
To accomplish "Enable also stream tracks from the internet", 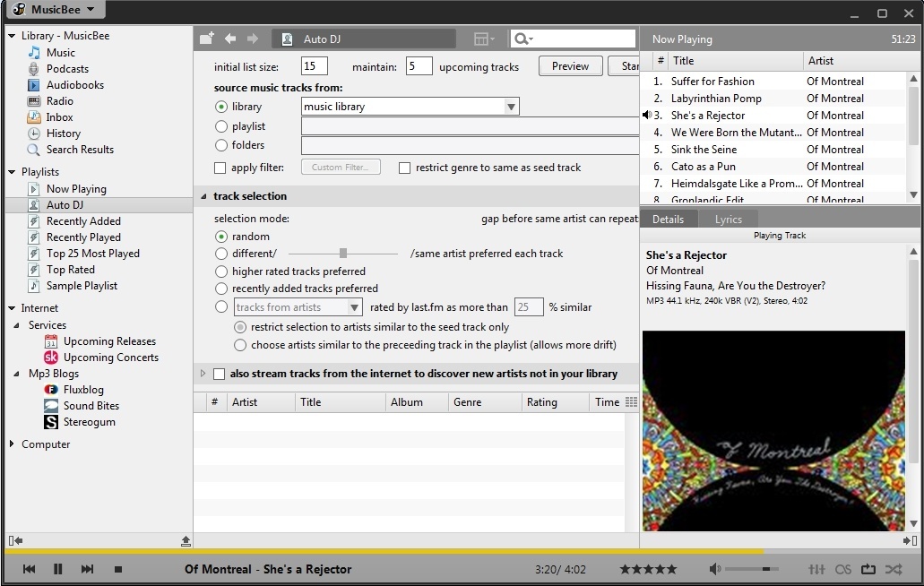I will coord(219,374).
